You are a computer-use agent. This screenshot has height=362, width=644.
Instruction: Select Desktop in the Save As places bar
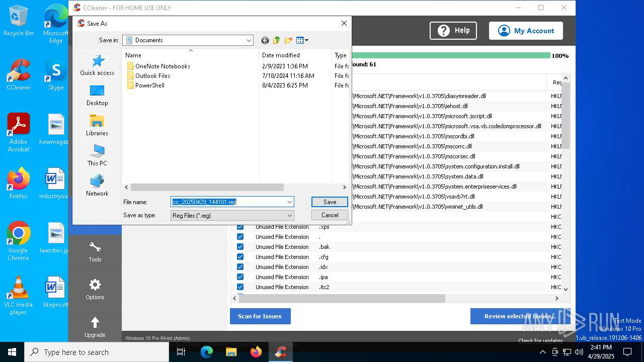tap(97, 96)
